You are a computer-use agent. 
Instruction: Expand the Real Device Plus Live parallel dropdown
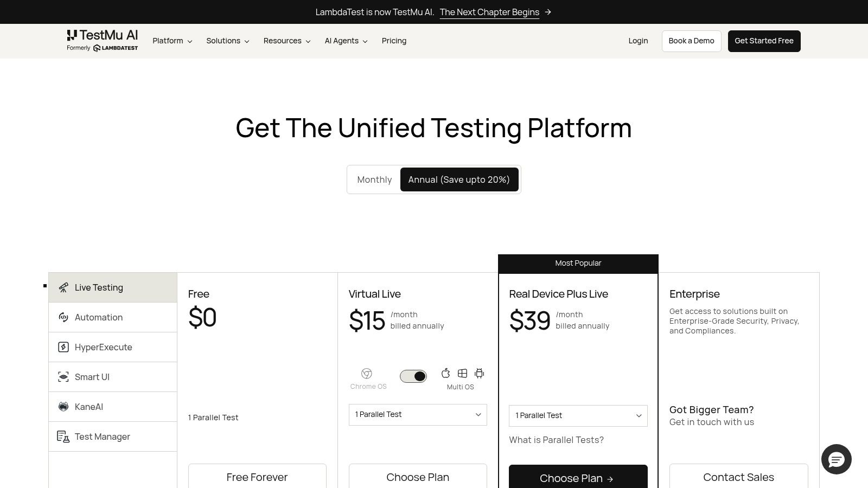coord(578,415)
